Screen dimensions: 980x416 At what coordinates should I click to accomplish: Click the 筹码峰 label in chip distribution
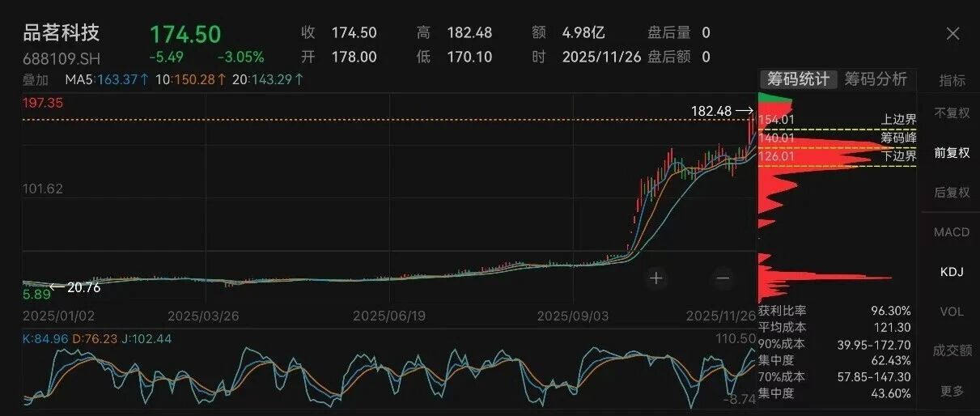point(898,138)
